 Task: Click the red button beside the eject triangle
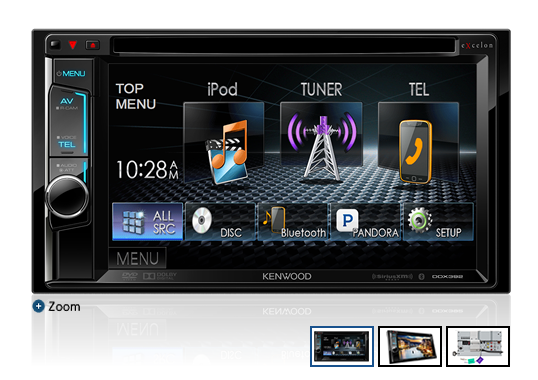(92, 45)
